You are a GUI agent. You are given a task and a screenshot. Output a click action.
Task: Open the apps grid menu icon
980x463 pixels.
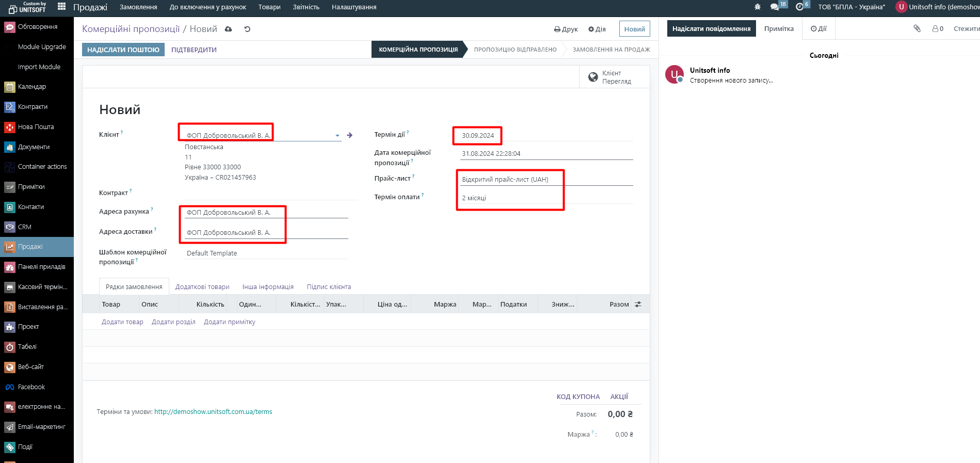(x=61, y=7)
